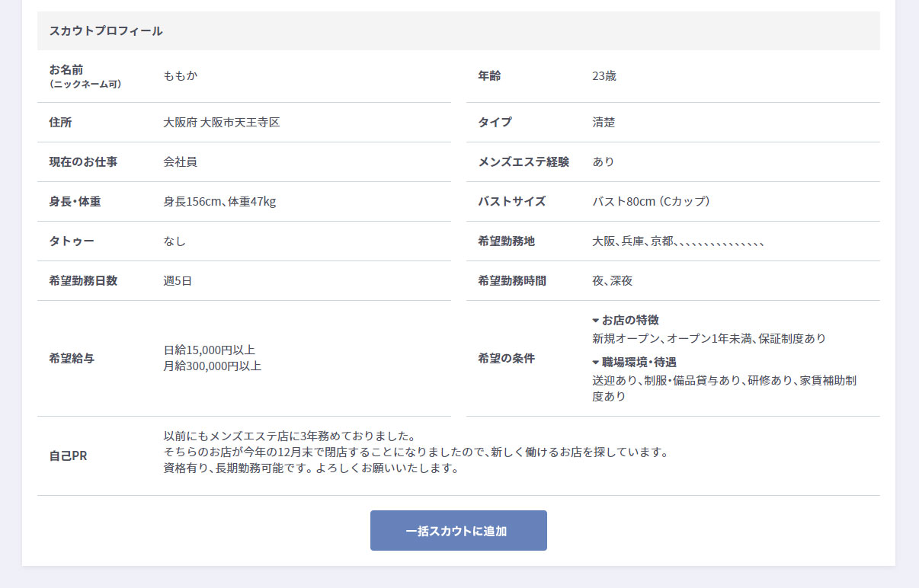Click the 希望勤務地 value 大阪、兵庫、京都
Image resolution: width=919 pixels, height=588 pixels.
click(x=633, y=241)
